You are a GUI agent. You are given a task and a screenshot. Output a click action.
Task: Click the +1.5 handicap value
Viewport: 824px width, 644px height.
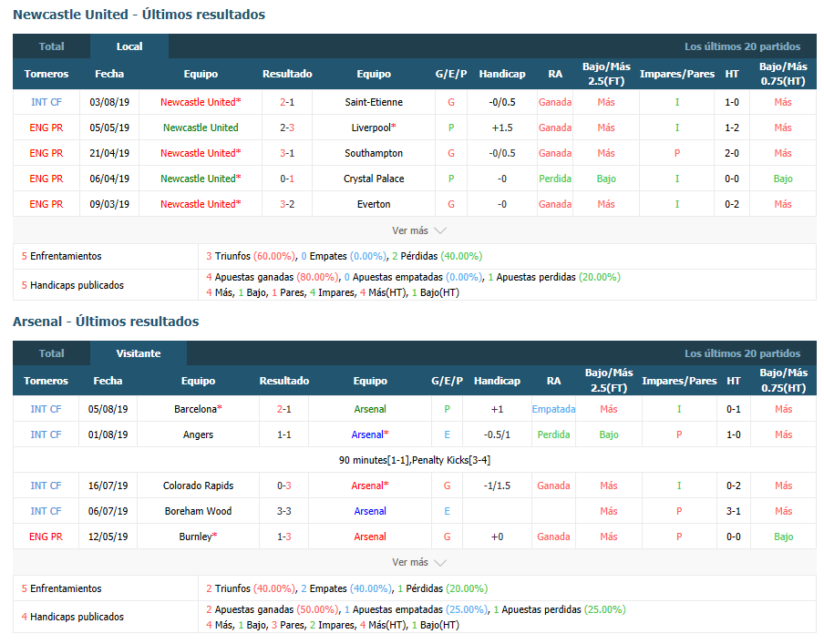pos(502,128)
